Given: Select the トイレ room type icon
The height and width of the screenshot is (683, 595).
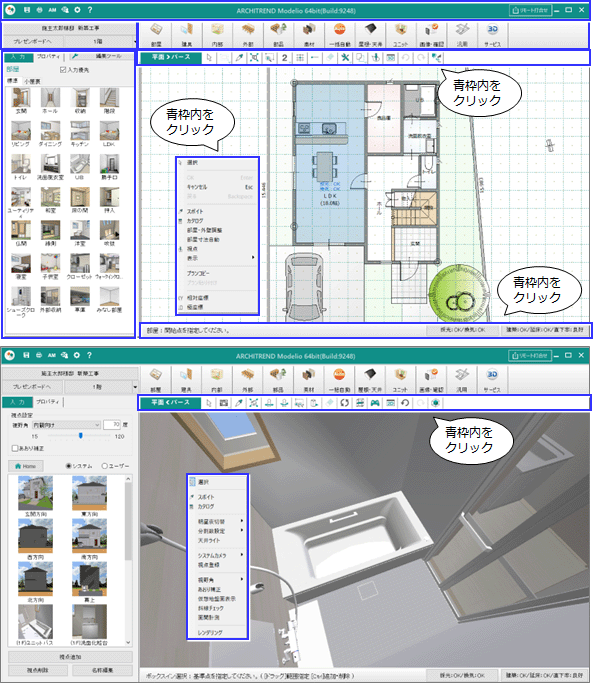Looking at the screenshot, I should (x=20, y=167).
